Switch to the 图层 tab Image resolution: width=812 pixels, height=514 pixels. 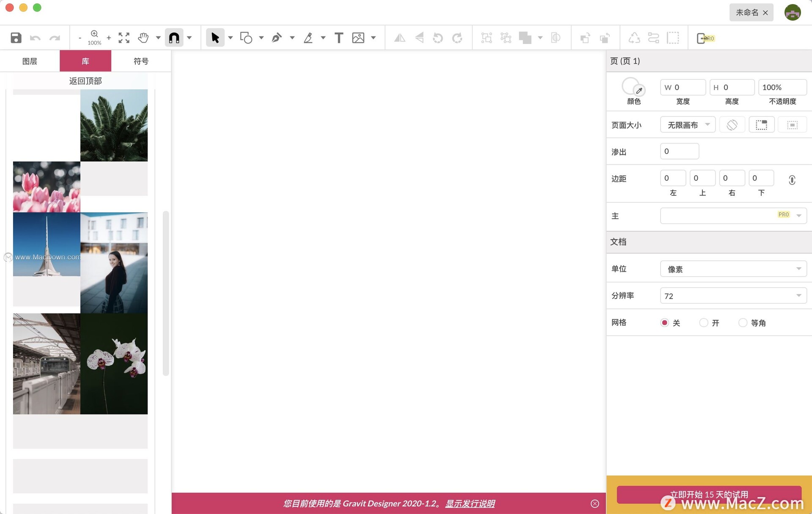click(x=30, y=61)
